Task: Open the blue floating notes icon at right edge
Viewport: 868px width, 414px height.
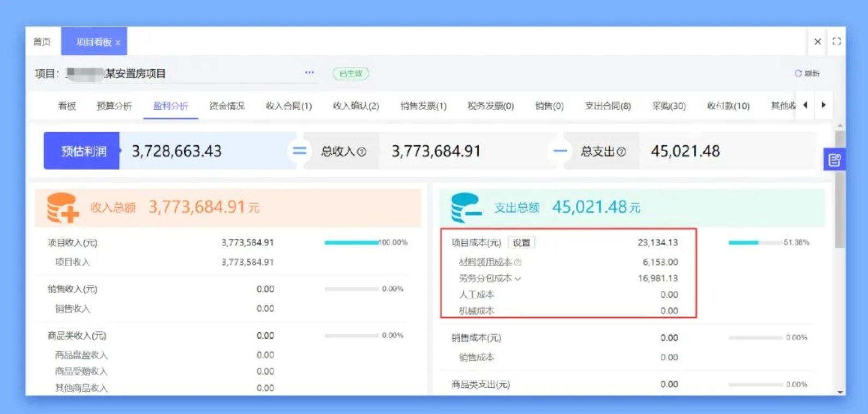Action: pos(834,160)
